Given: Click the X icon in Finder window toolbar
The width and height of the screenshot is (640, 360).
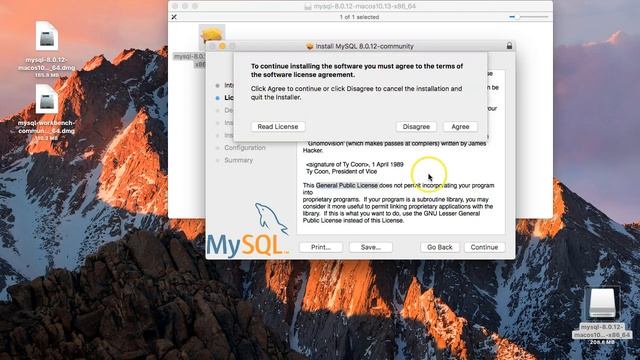Looking at the screenshot, I should click(x=174, y=17).
